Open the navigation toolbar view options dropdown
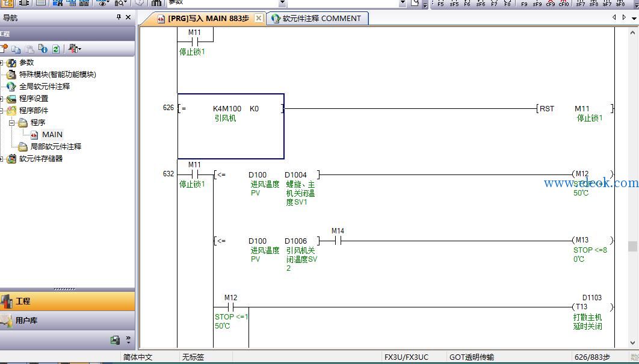Screen dimensions: 639x364 click(75, 49)
